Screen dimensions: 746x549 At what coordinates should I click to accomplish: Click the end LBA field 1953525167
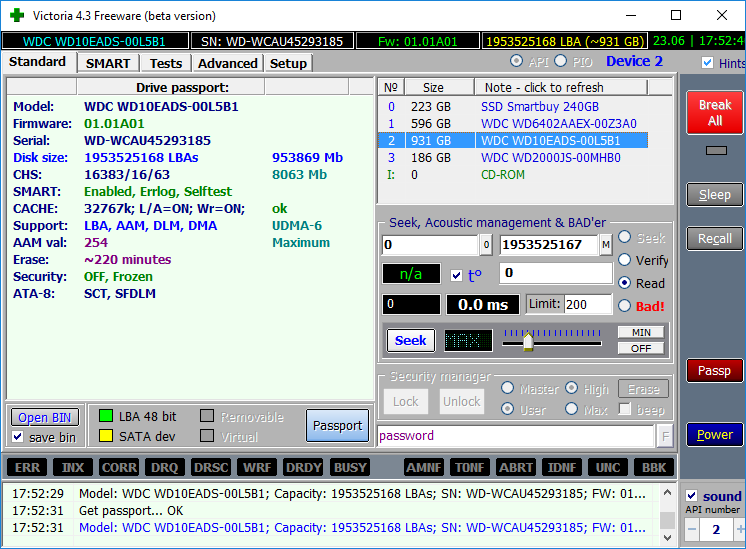549,245
